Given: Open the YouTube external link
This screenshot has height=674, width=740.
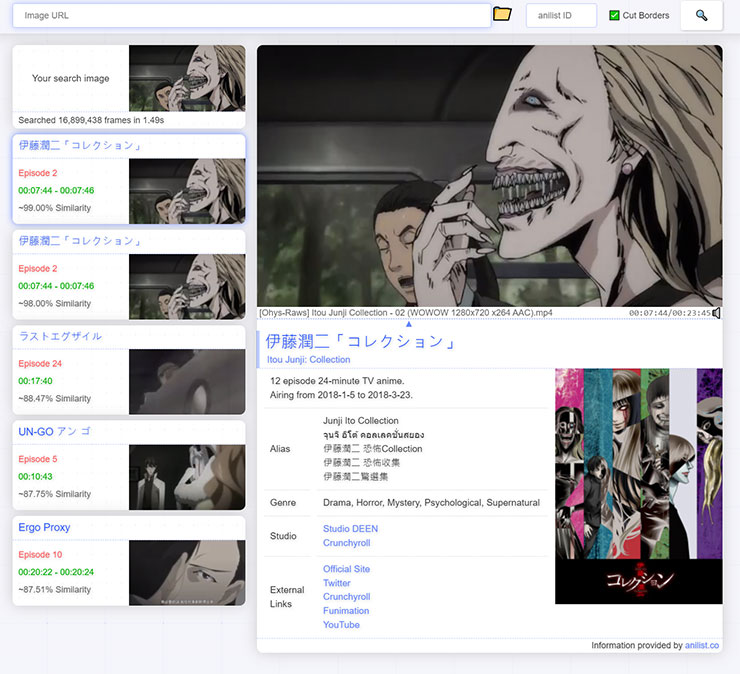Looking at the screenshot, I should (341, 625).
